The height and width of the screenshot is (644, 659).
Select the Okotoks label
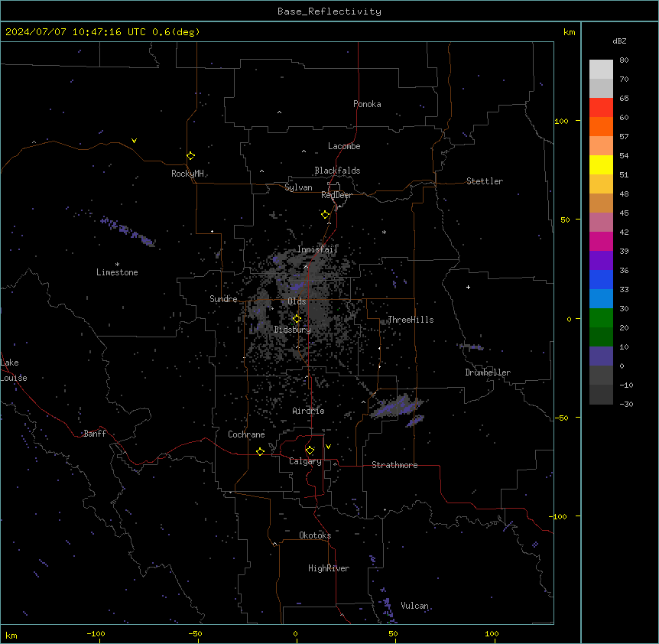[315, 535]
